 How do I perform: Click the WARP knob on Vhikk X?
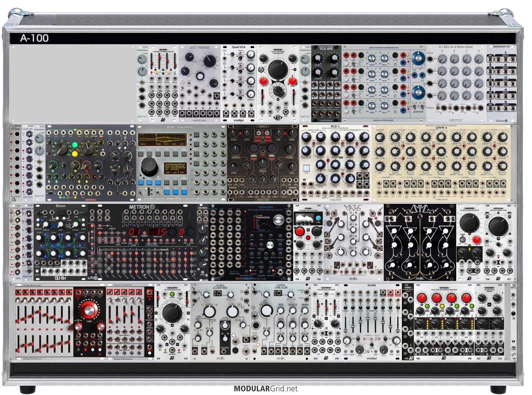(234, 133)
